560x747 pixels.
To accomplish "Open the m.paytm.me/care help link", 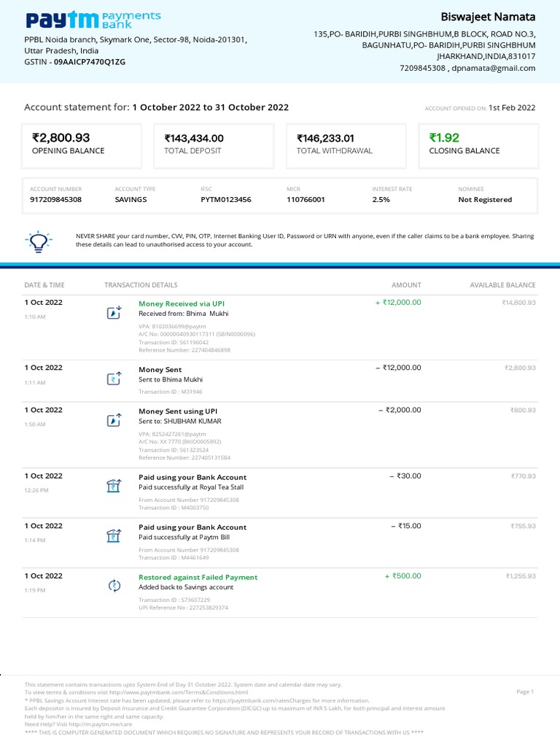I will pyautogui.click(x=101, y=724).
